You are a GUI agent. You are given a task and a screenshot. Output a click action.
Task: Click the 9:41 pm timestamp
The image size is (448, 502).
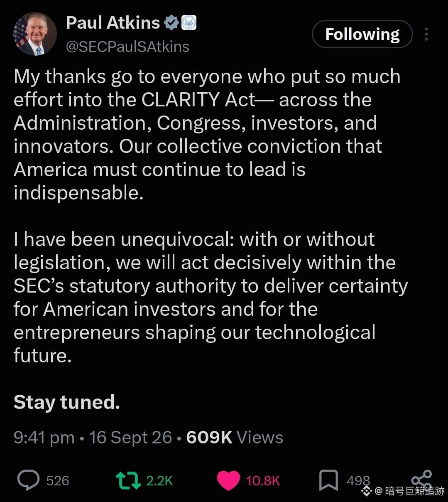click(x=44, y=438)
